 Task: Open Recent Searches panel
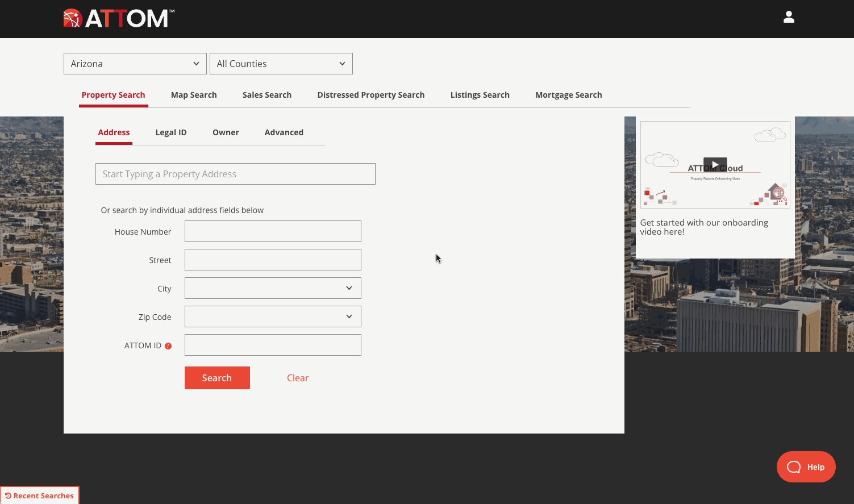coord(39,495)
